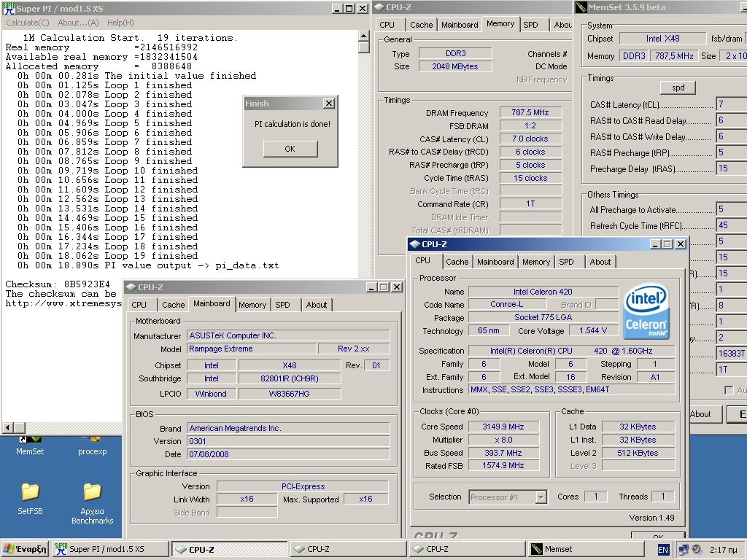Click the spd button in MemSet
This screenshot has width=747, height=560.
click(678, 87)
